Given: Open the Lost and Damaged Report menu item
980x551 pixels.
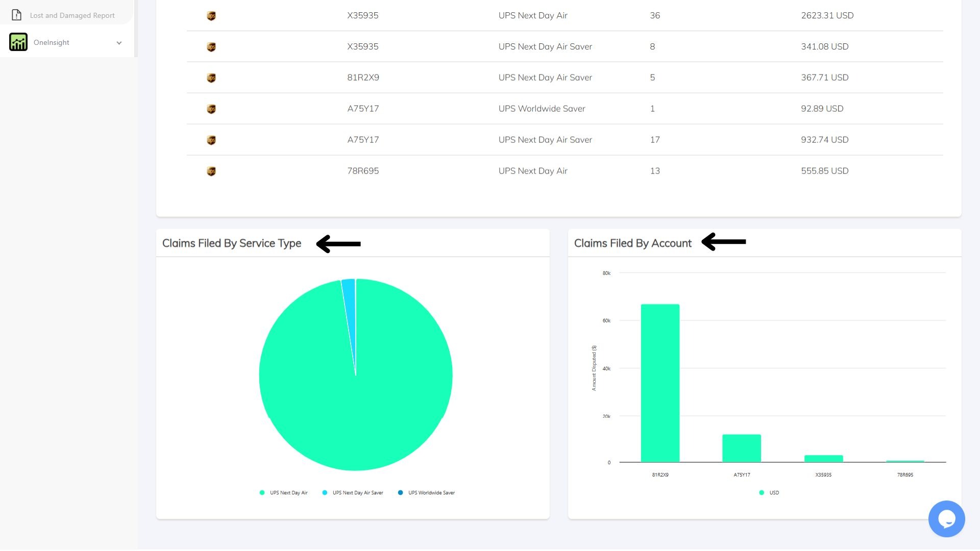Looking at the screenshot, I should pos(72,15).
